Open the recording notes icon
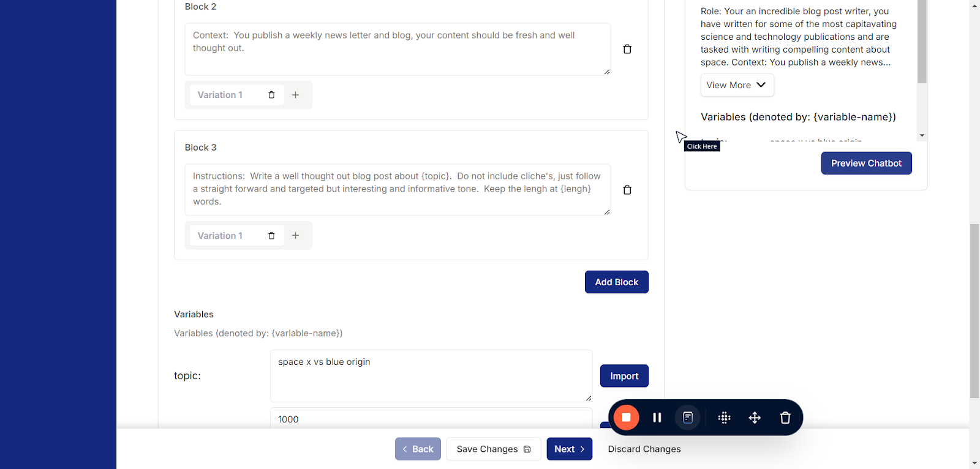This screenshot has height=469, width=980. 688,418
